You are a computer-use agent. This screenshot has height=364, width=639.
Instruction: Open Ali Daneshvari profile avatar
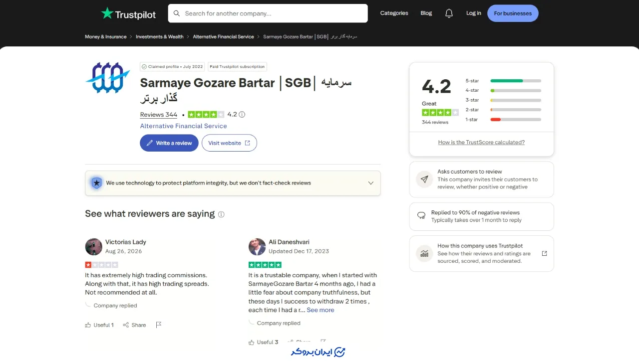257,246
